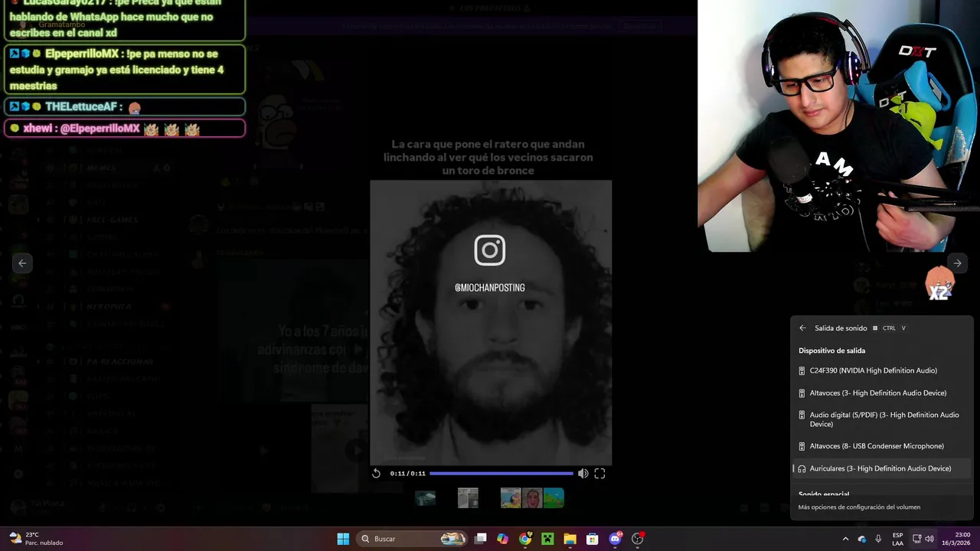
Task: Click the taskbar volume speaker icon
Action: 929,539
